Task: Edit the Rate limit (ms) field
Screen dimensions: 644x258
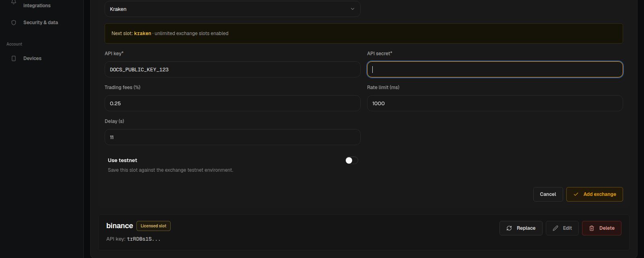Action: (x=495, y=103)
